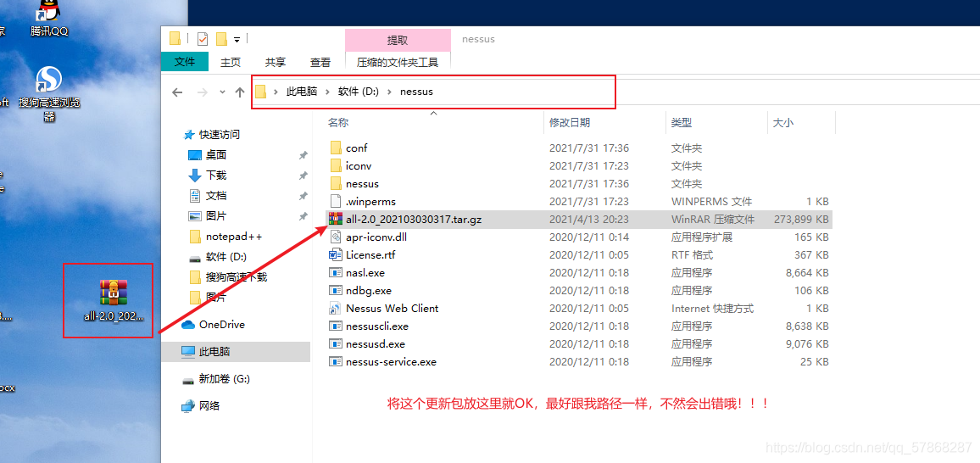This screenshot has width=980, height=463.
Task: Select the nessus-service.exe application icon
Action: (336, 362)
